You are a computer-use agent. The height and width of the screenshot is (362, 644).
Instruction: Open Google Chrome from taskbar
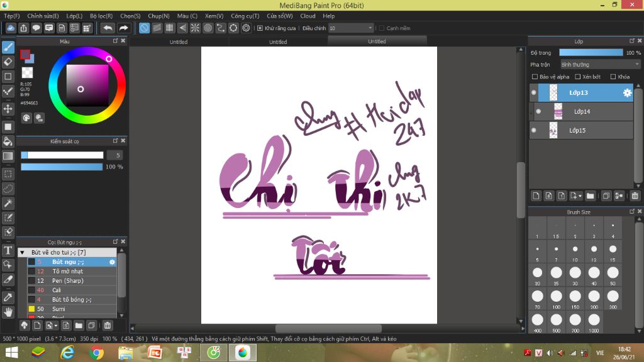(x=96, y=353)
